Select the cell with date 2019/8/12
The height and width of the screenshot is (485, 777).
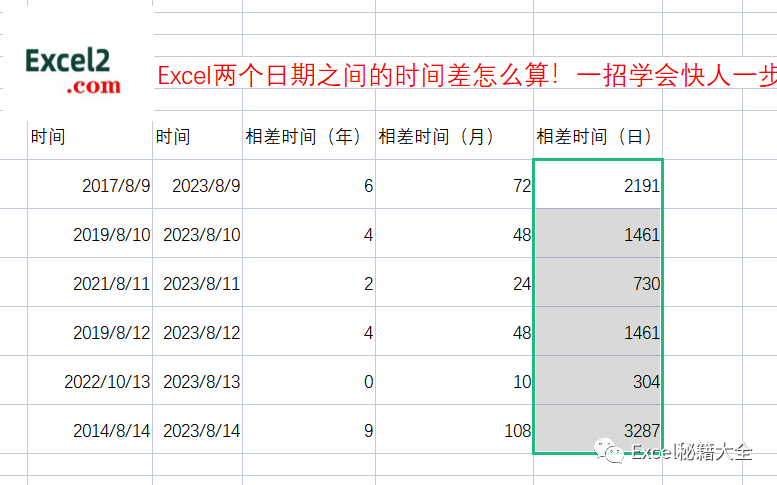coord(90,331)
